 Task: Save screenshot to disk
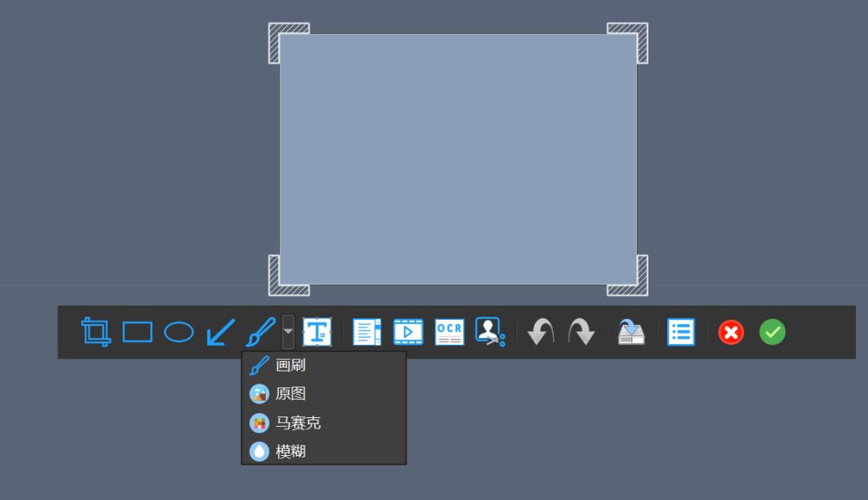click(x=631, y=332)
